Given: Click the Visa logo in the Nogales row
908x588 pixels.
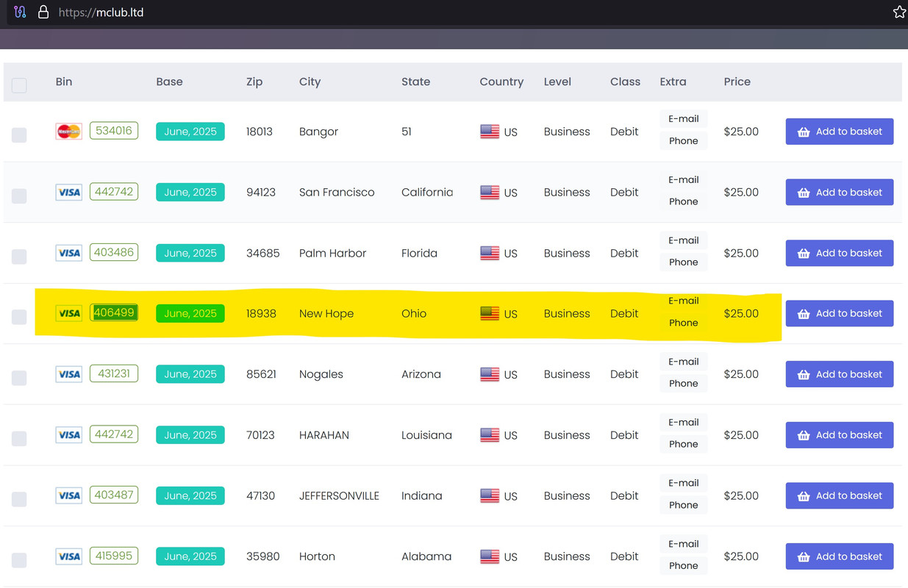Looking at the screenshot, I should tap(69, 374).
